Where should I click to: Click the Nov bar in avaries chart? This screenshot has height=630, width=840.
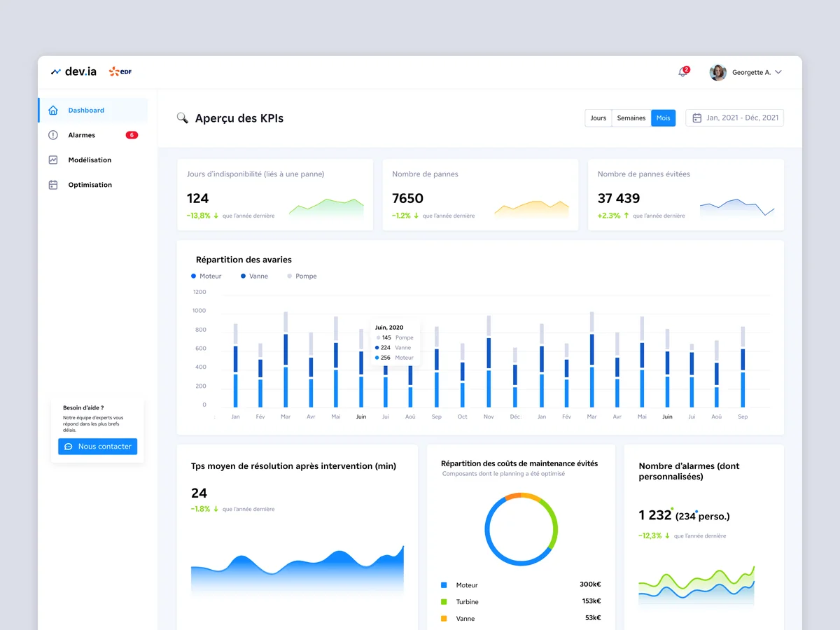(x=489, y=361)
